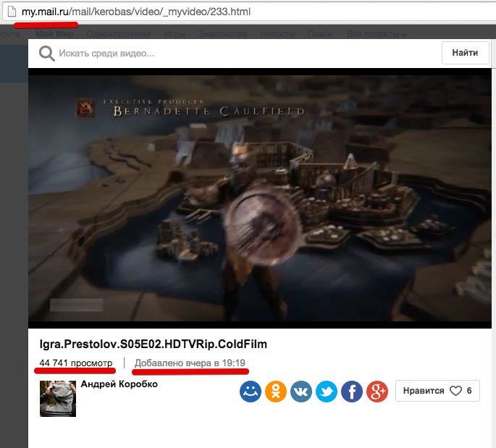Click the browser address bar URL
Image resolution: width=496 pixels, height=448 pixels.
(136, 12)
